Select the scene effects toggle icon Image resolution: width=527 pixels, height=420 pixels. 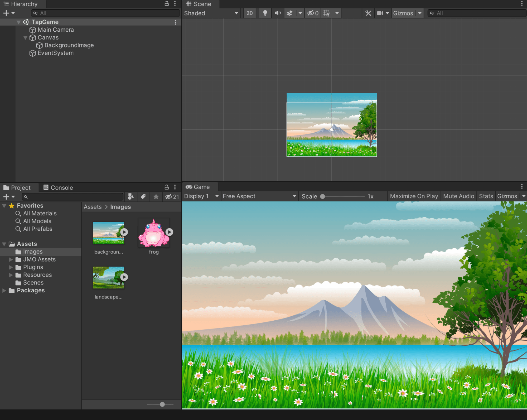tap(289, 13)
